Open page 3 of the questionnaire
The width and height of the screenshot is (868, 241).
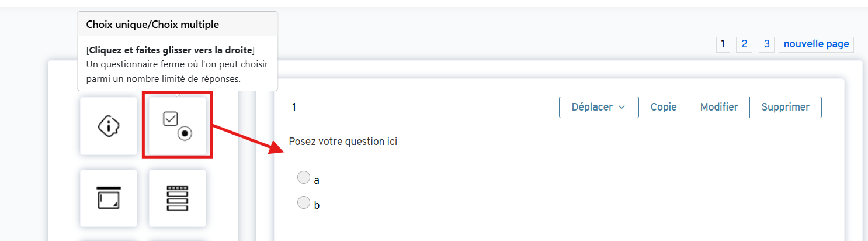(x=767, y=44)
